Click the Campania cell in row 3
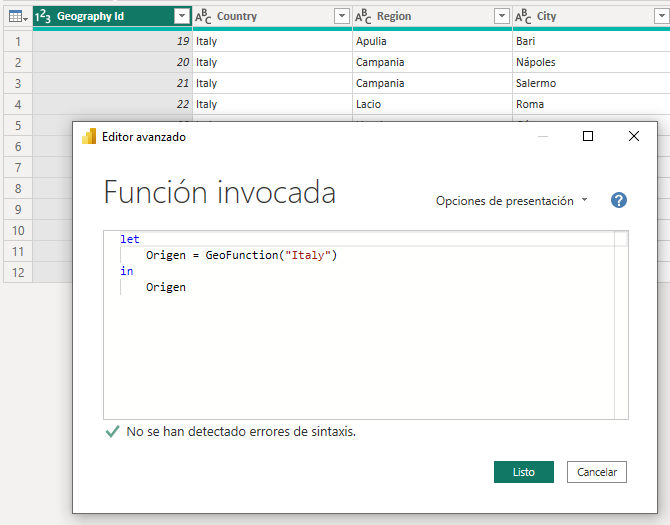The width and height of the screenshot is (670, 525). pyautogui.click(x=432, y=83)
